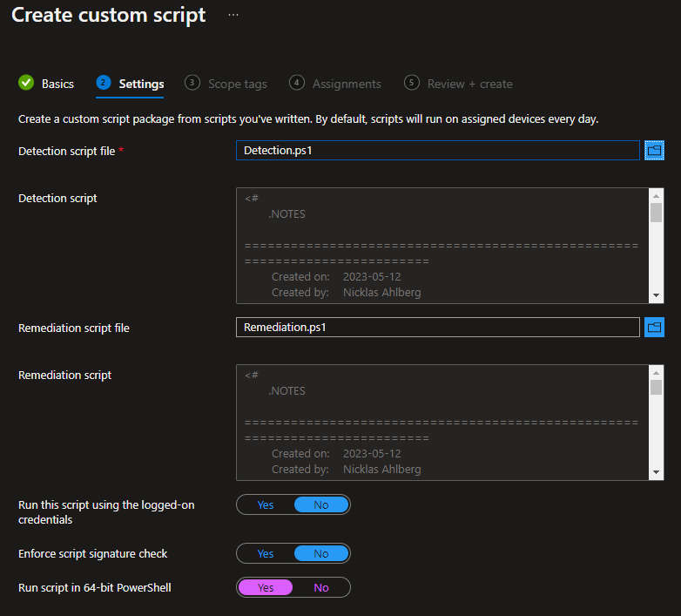The width and height of the screenshot is (681, 616).
Task: Go to the Scope tags tab
Action: [x=237, y=85]
